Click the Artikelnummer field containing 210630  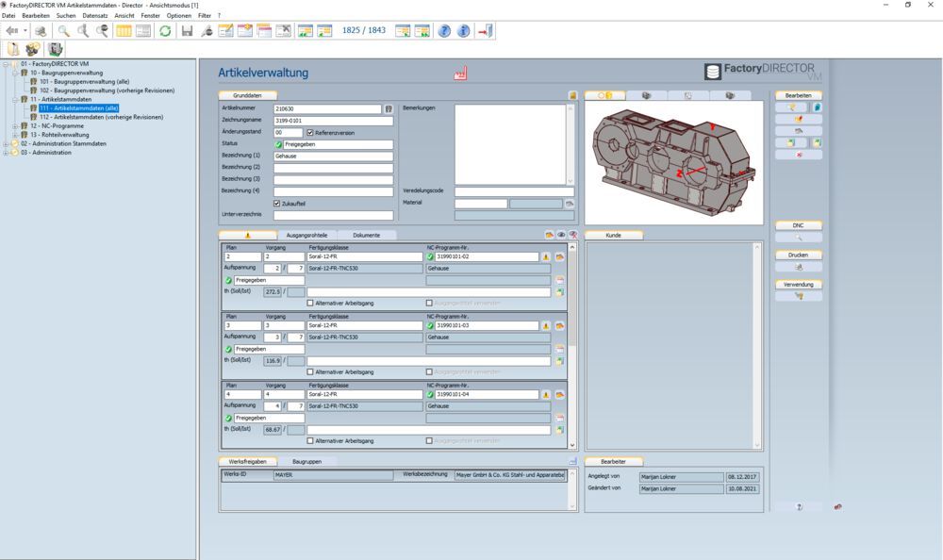pyautogui.click(x=327, y=108)
